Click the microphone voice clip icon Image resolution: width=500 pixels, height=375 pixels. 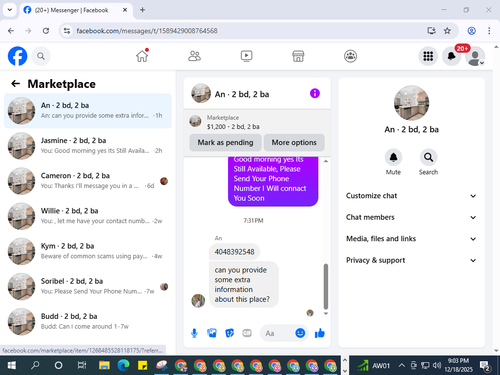coord(194,333)
